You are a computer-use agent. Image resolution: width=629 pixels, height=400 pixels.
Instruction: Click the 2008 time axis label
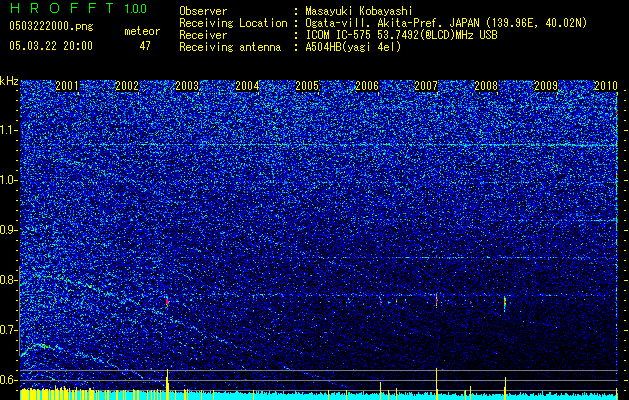[486, 85]
